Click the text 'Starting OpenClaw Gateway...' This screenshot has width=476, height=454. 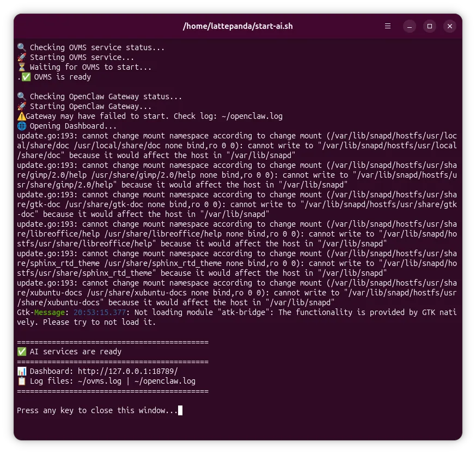pyautogui.click(x=90, y=106)
